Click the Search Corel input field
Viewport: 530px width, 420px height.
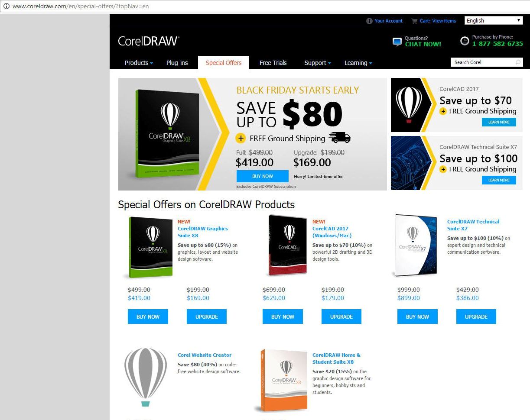click(482, 62)
